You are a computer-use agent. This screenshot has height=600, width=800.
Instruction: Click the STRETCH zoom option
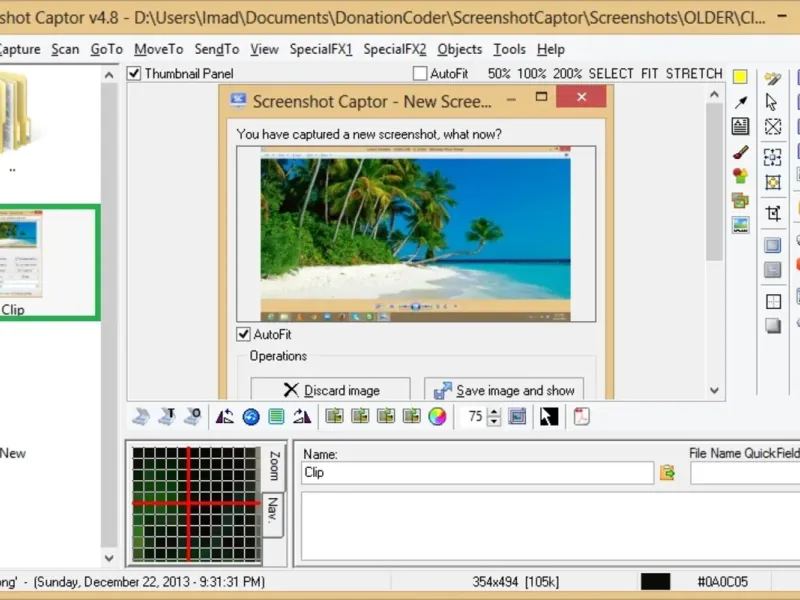(694, 73)
